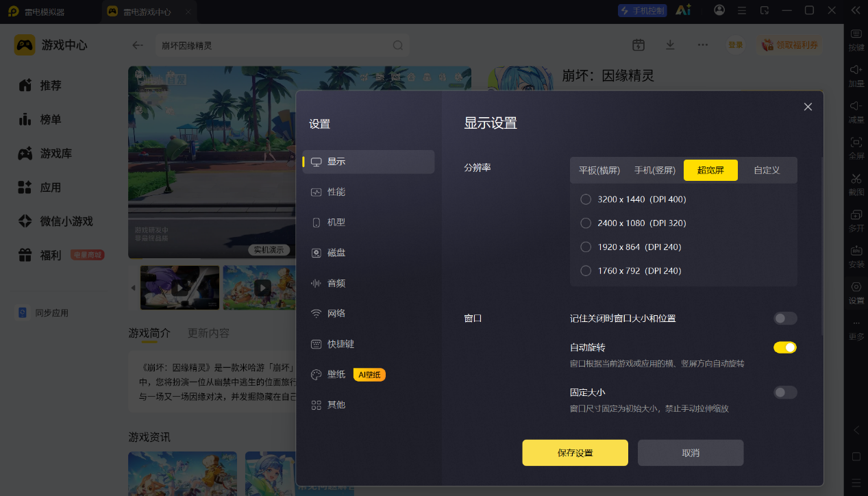The image size is (868, 496).
Task: Open 性能 settings category
Action: tap(369, 192)
